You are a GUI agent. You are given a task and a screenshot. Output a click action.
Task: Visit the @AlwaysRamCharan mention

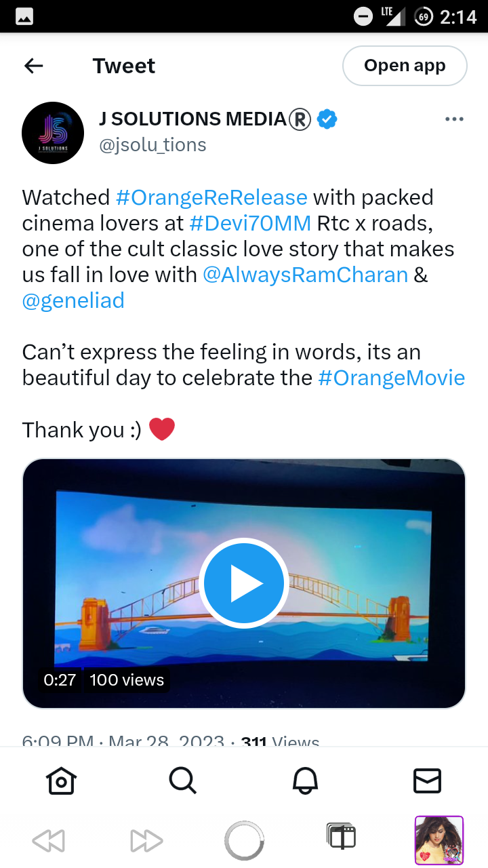pos(305,275)
